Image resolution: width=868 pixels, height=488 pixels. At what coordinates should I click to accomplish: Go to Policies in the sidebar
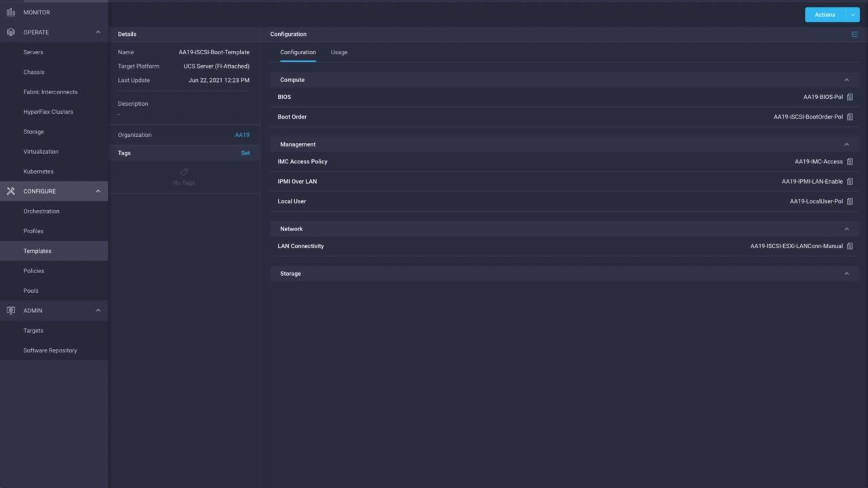(34, 271)
